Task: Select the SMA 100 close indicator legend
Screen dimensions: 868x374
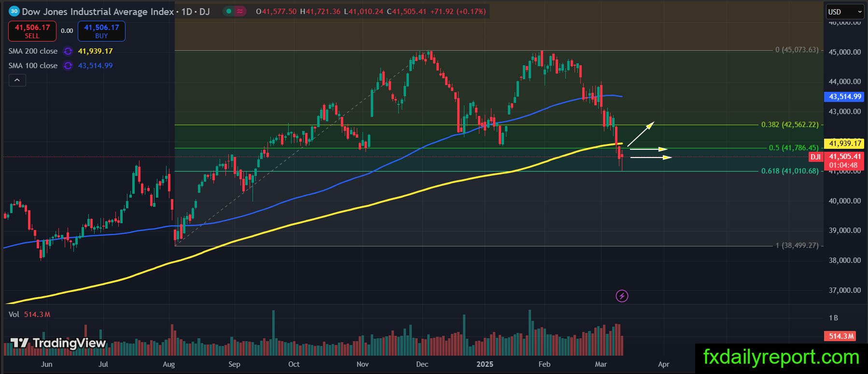Action: coord(33,66)
